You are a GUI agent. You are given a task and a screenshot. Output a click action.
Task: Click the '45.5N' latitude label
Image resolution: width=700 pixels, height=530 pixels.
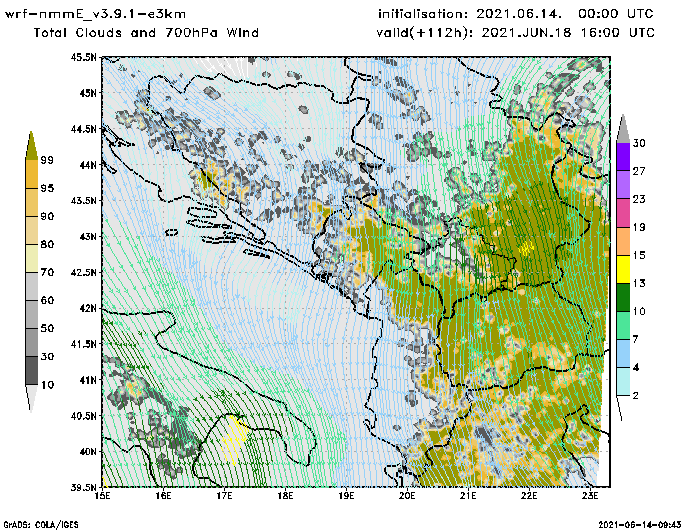point(83,57)
